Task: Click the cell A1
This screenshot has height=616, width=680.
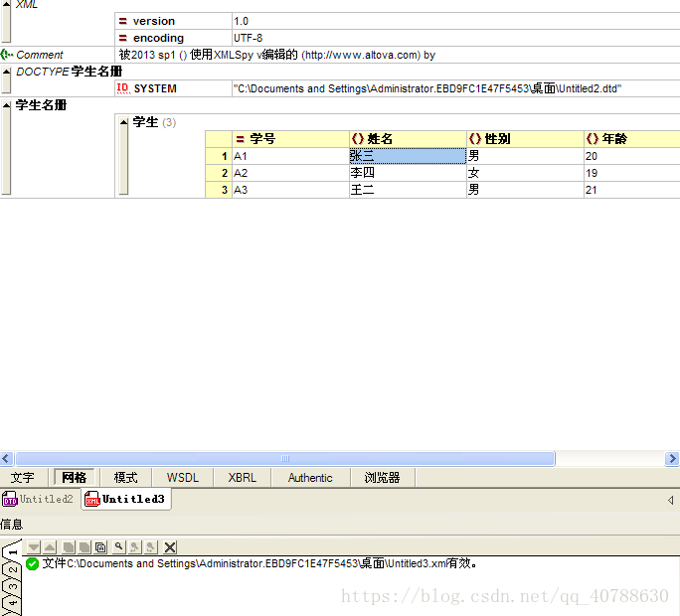Action: [x=290, y=156]
